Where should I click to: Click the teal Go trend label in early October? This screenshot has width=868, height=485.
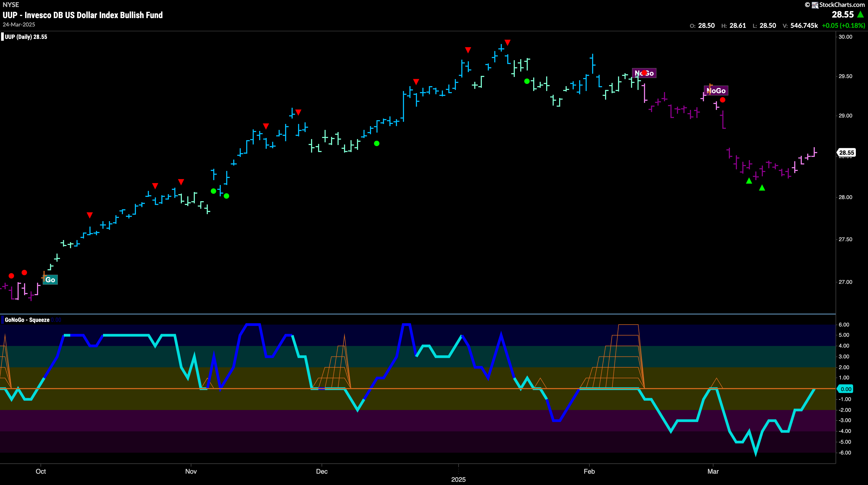tap(50, 279)
